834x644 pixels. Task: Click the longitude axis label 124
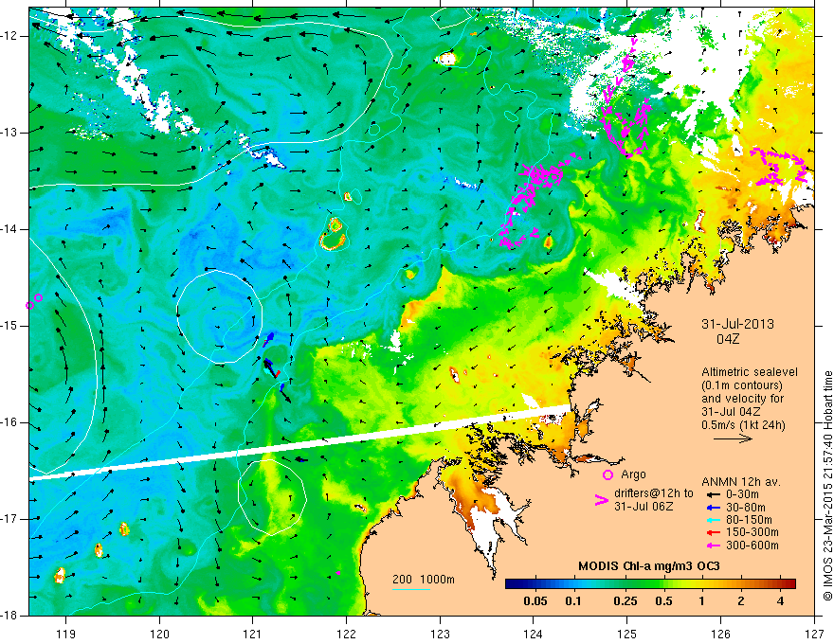534,634
